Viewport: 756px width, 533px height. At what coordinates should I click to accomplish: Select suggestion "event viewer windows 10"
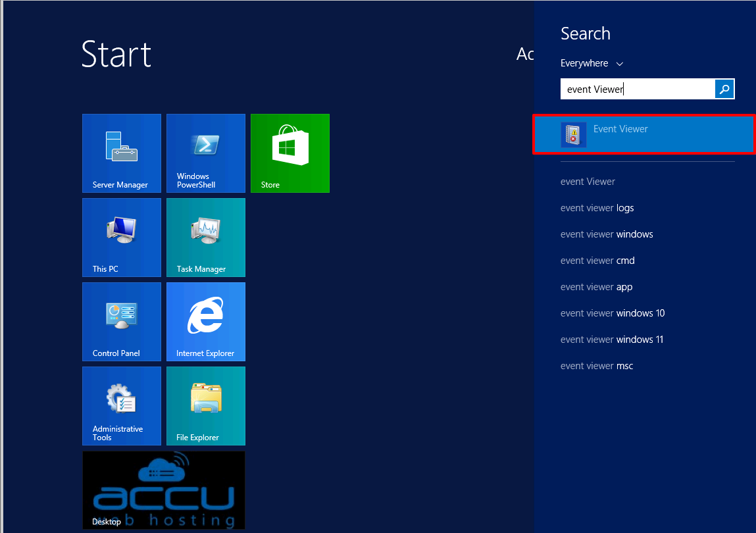(613, 313)
